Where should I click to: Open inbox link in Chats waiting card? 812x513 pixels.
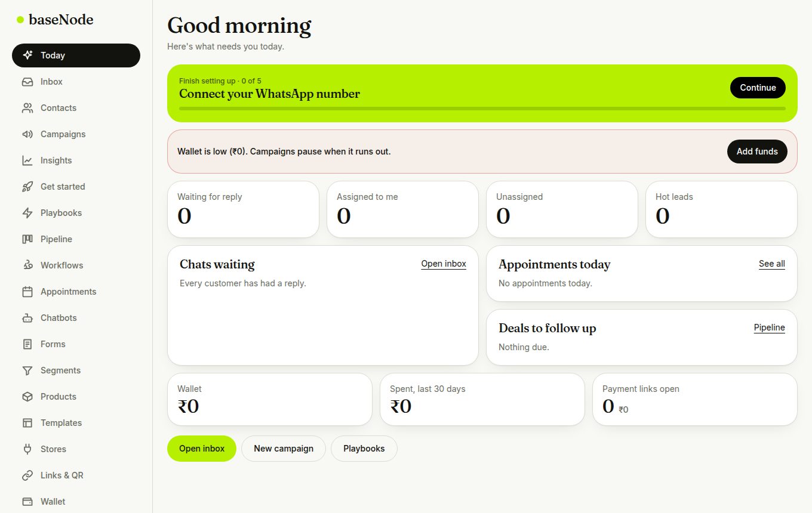(444, 264)
